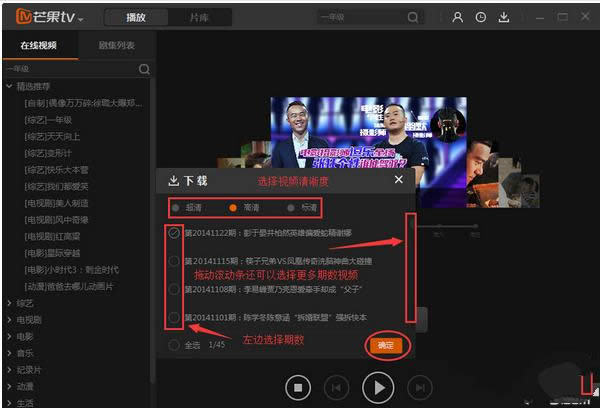600x408 pixels.
Task: Tick the 全选 select-all checkbox
Action: [175, 345]
